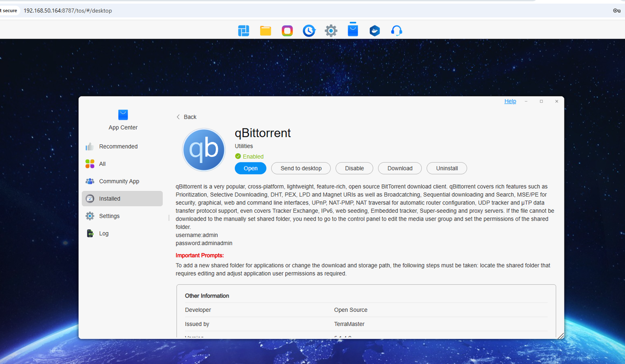The width and height of the screenshot is (625, 364).
Task: Go to the Installed apps section
Action: (122, 199)
